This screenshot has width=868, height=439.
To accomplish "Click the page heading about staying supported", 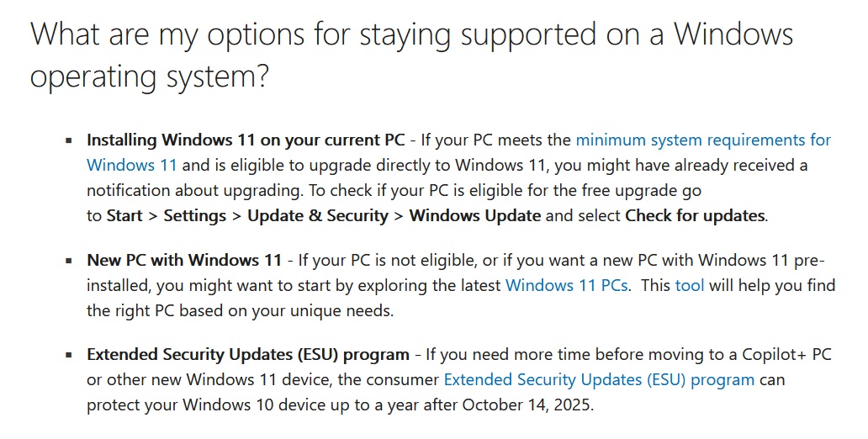I will 411,55.
